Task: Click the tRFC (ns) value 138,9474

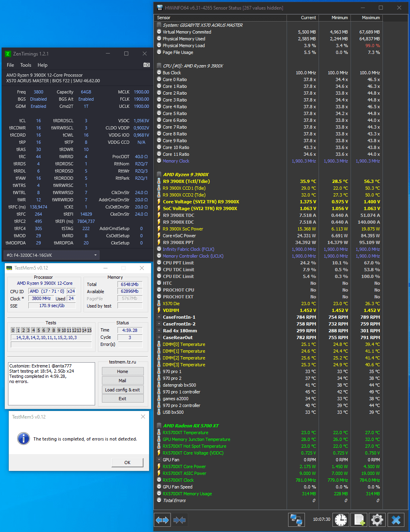Action: point(38,207)
